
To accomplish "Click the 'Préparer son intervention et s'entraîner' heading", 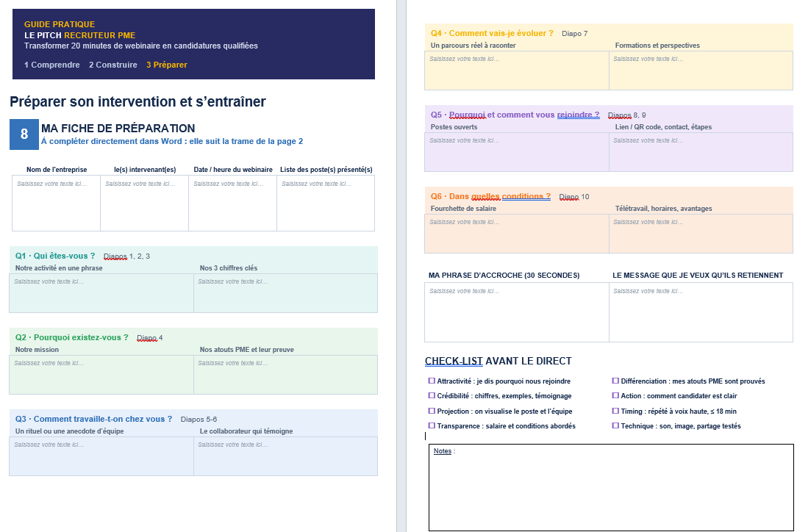I will click(137, 101).
